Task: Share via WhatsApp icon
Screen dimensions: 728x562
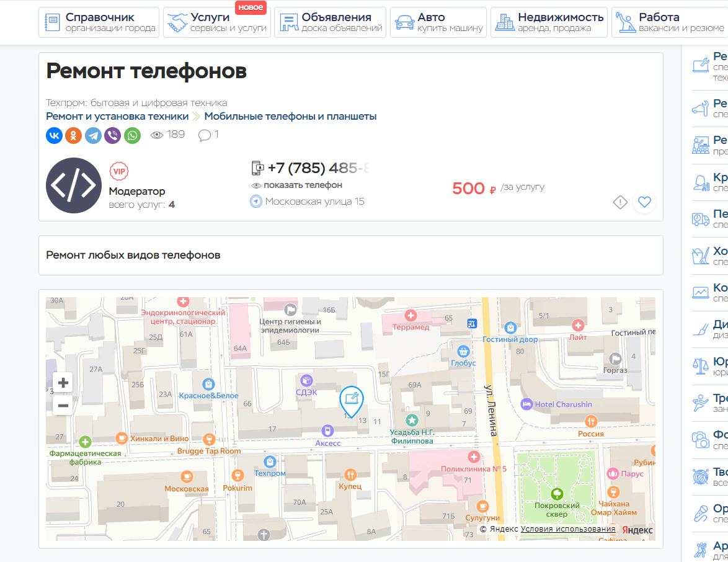Action: point(132,136)
